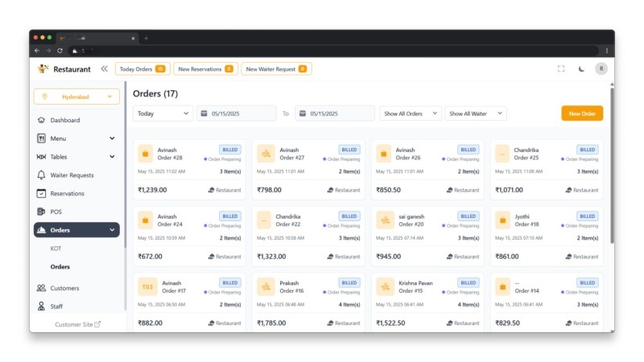Click New Waiter Request button
This screenshot has width=644, height=362.
coord(276,69)
